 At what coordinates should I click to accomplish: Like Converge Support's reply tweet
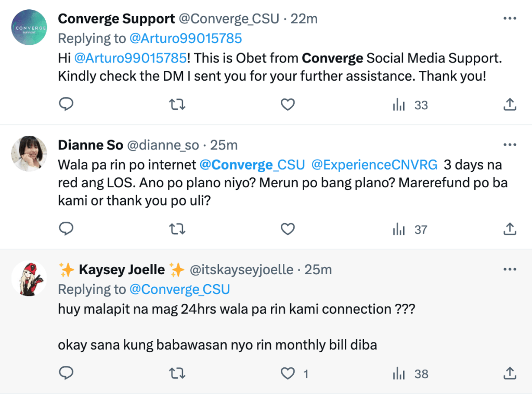pos(288,105)
